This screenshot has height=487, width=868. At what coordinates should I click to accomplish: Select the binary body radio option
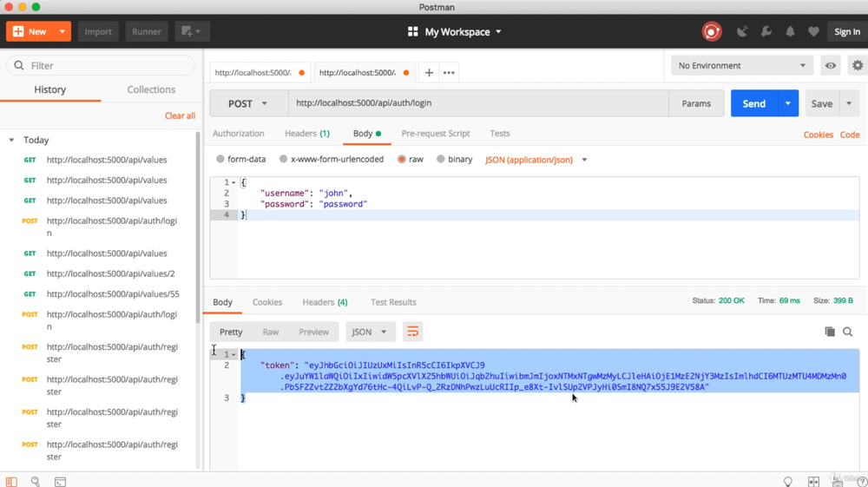(441, 160)
